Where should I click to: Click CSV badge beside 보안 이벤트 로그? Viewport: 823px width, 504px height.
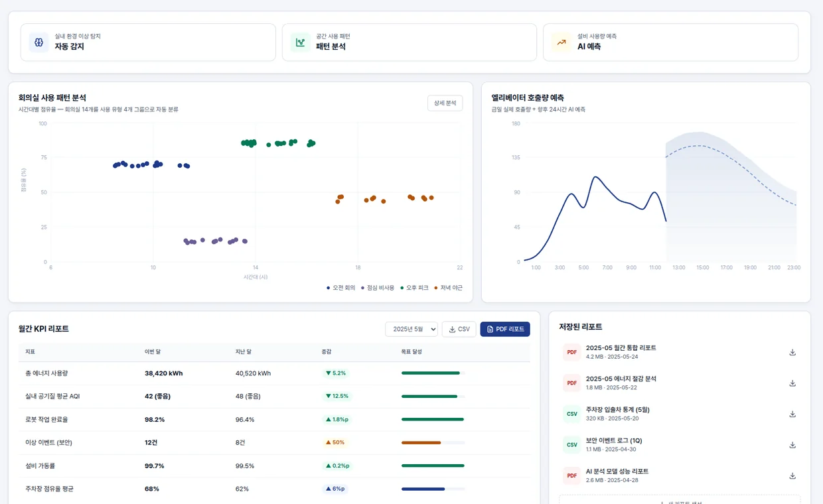pyautogui.click(x=571, y=445)
